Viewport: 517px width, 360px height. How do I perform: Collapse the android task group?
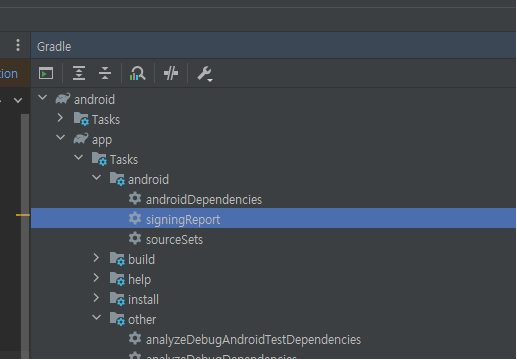pyautogui.click(x=96, y=178)
